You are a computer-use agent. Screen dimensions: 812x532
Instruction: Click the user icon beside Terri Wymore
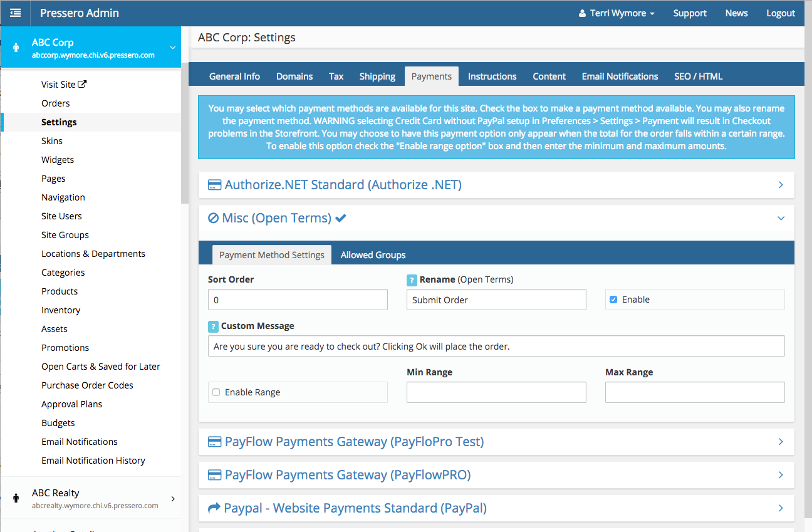582,13
